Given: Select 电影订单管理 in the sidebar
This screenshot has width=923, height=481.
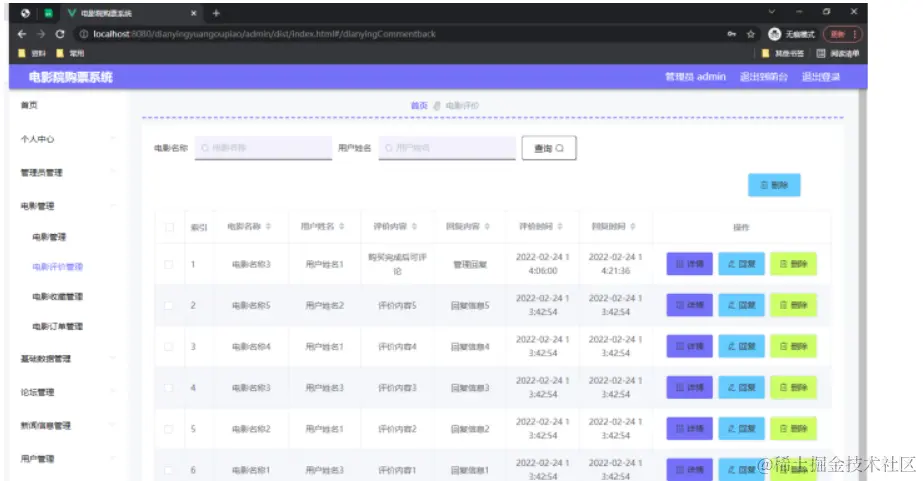Looking at the screenshot, I should point(58,327).
